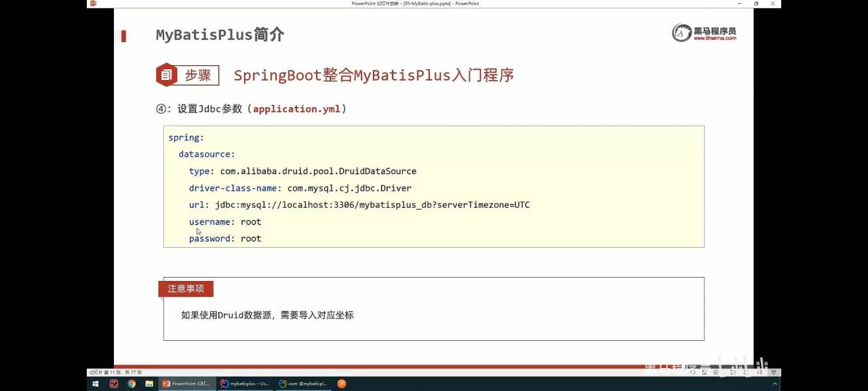Open the pen tools in the slideshow controls
This screenshot has width=868, height=391.
click(x=704, y=372)
